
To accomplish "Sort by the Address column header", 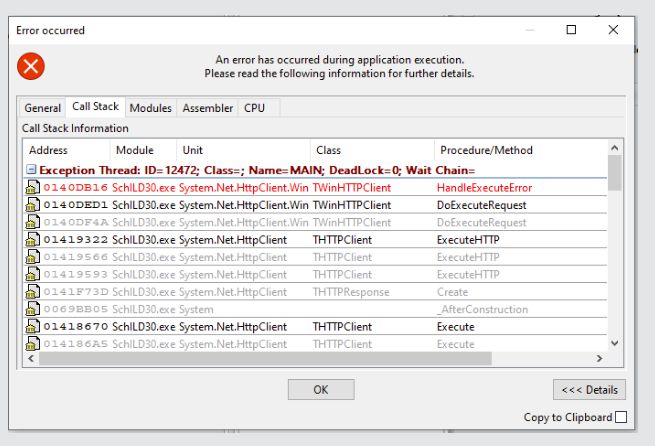I will point(67,150).
